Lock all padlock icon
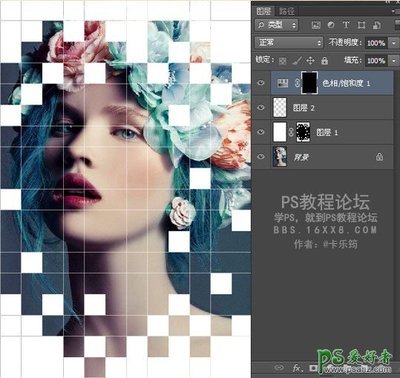400x378 pixels. coord(324,61)
